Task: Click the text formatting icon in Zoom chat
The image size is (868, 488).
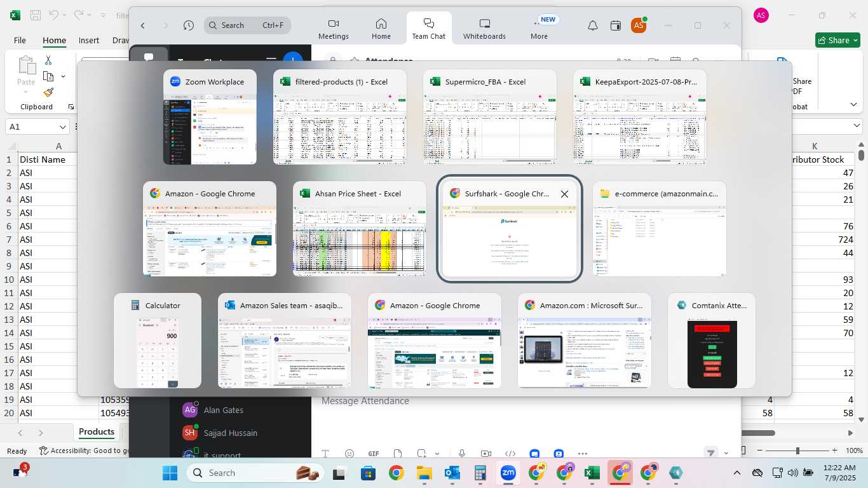Action: pyautogui.click(x=325, y=454)
